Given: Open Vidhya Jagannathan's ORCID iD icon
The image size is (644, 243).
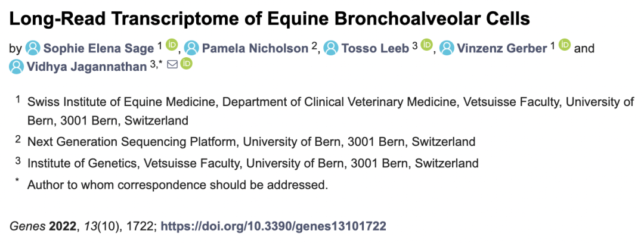Looking at the screenshot, I should click(186, 64).
